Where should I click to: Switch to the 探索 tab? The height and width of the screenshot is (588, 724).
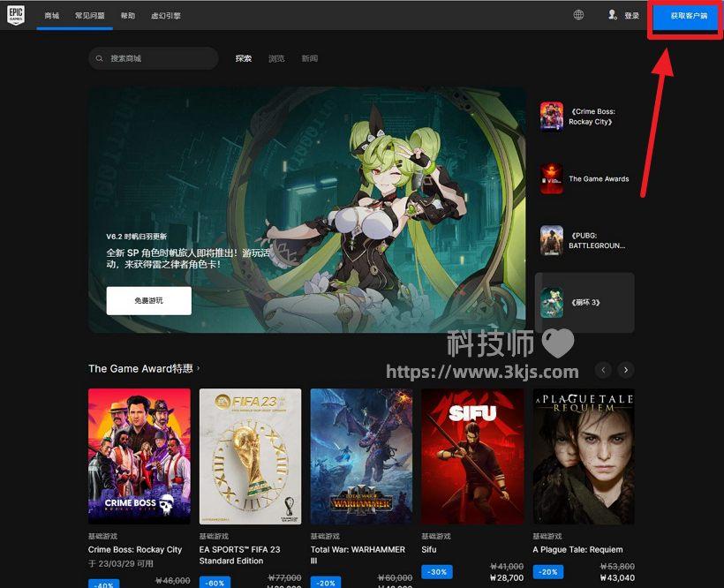(244, 58)
